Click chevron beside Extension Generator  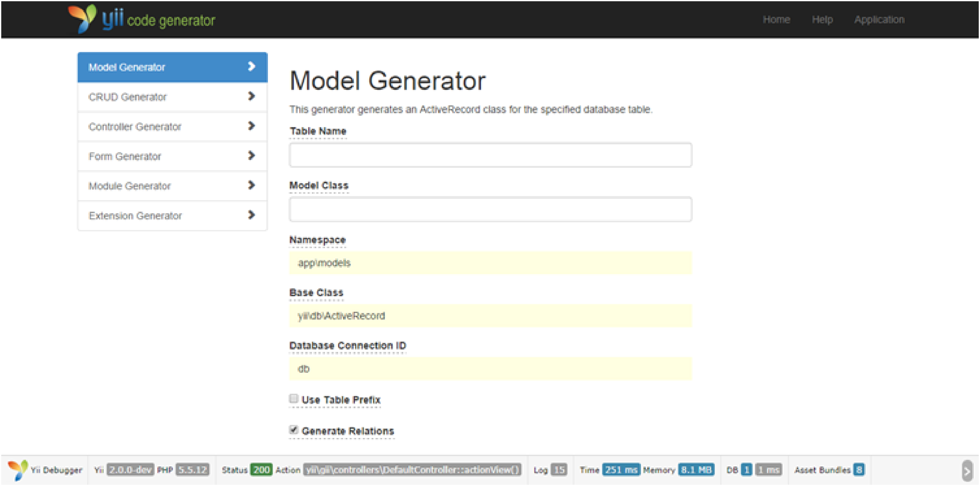(251, 215)
